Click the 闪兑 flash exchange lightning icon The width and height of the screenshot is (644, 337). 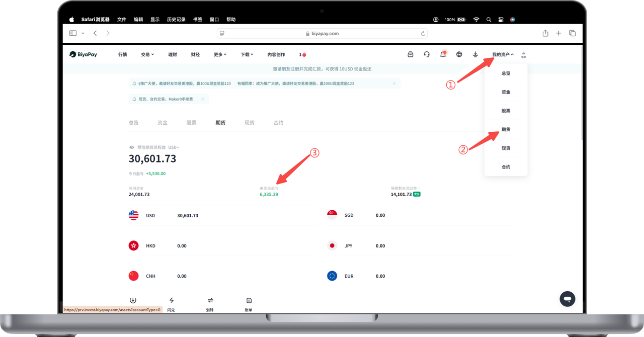coord(171,300)
